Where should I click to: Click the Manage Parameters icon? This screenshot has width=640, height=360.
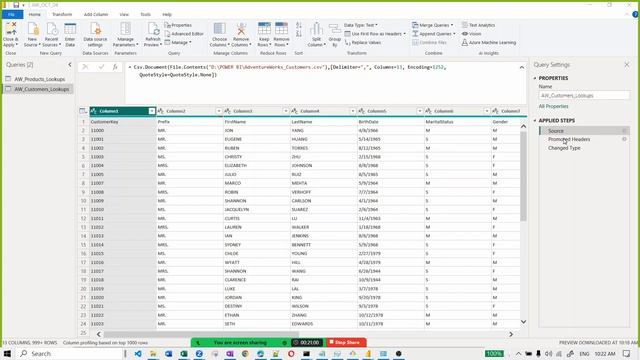pos(125,29)
